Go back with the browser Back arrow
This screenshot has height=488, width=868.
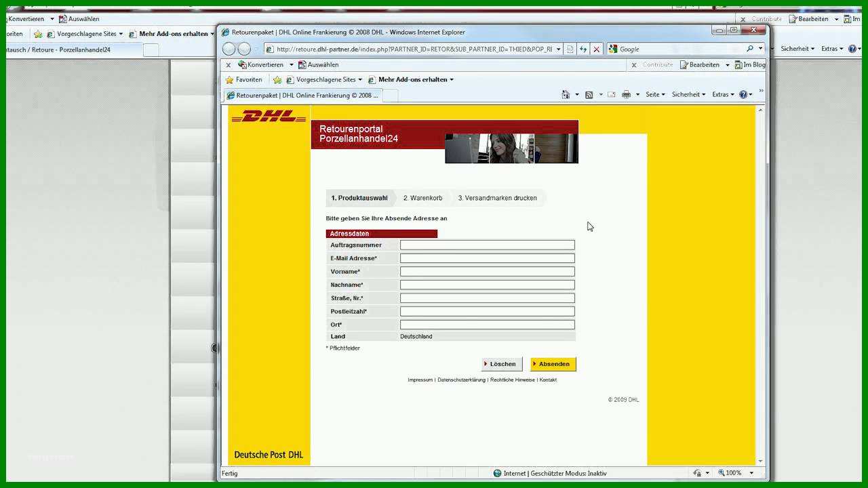pyautogui.click(x=229, y=49)
